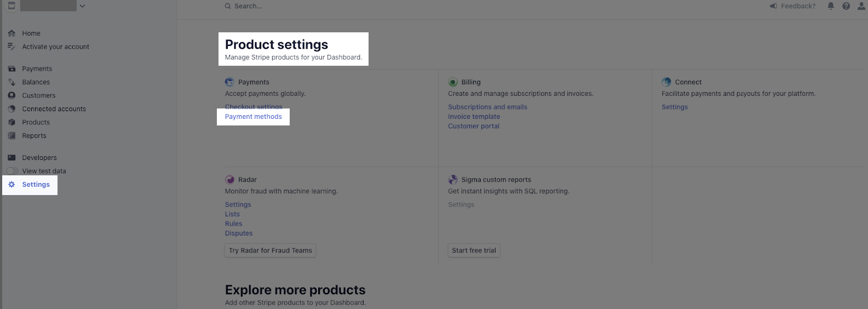Click into the Search field
868x309 pixels.
click(248, 6)
